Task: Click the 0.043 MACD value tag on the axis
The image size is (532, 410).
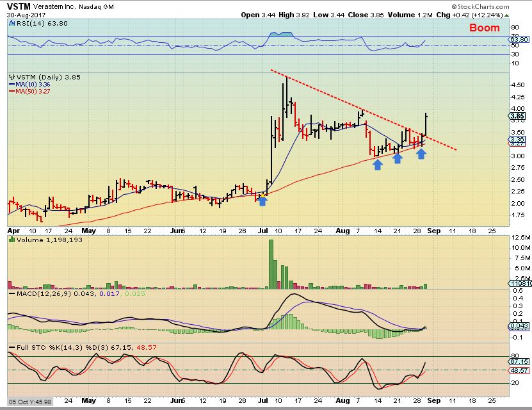Action: (519, 326)
